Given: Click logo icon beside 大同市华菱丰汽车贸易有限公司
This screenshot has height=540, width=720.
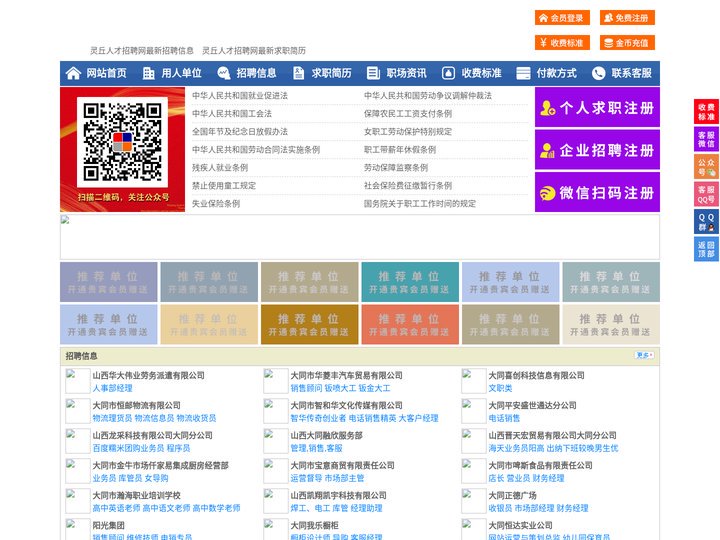Looking at the screenshot, I should coord(276,381).
